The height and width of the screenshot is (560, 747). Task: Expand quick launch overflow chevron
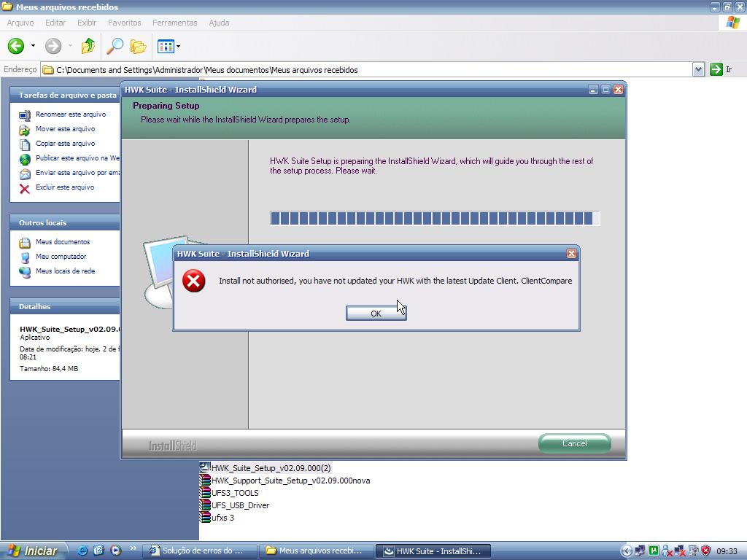coord(133,548)
